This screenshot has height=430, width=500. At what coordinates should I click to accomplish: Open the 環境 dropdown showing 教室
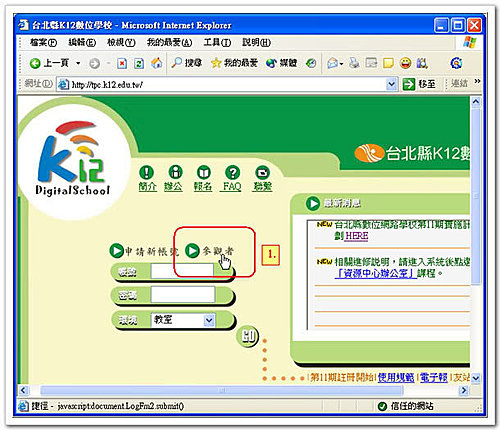(x=183, y=320)
